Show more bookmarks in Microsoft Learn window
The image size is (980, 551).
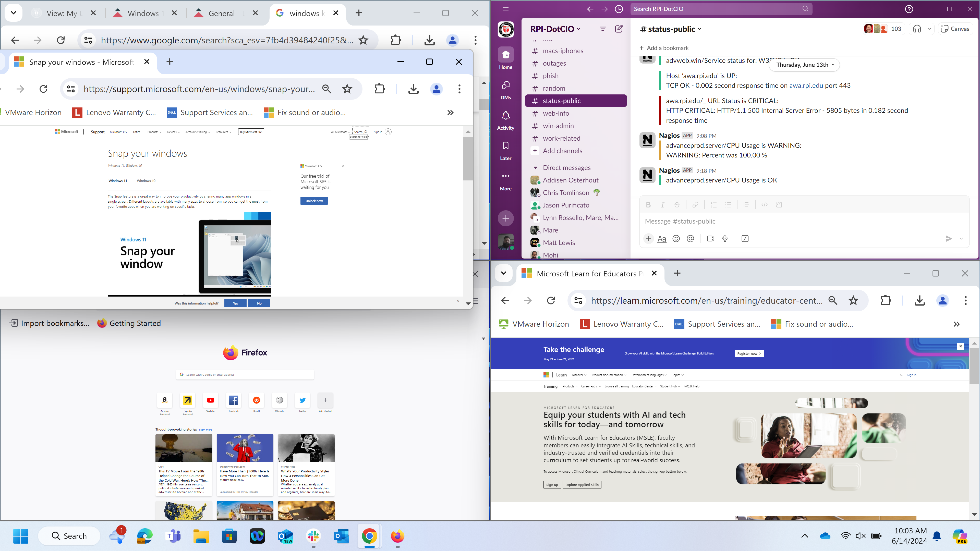point(957,324)
